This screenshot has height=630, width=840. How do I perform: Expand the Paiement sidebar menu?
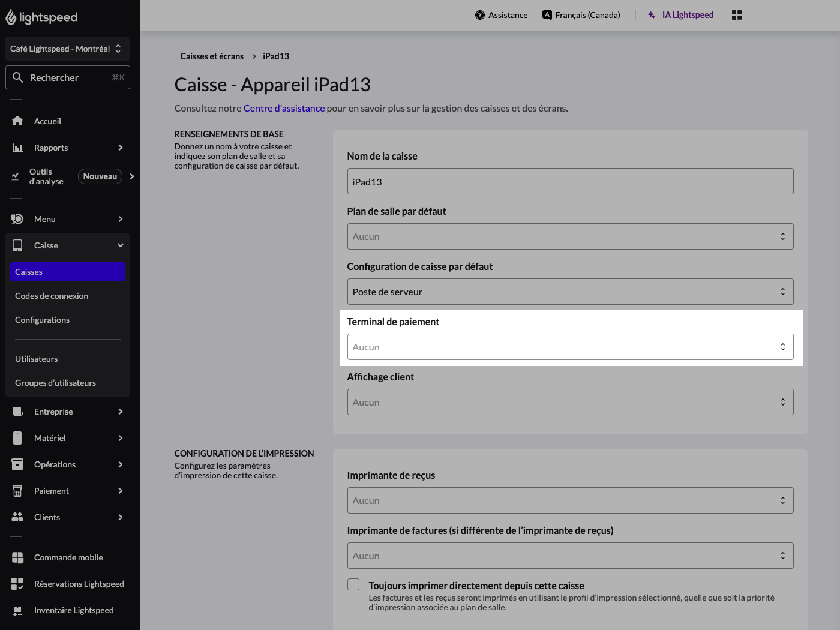67,491
